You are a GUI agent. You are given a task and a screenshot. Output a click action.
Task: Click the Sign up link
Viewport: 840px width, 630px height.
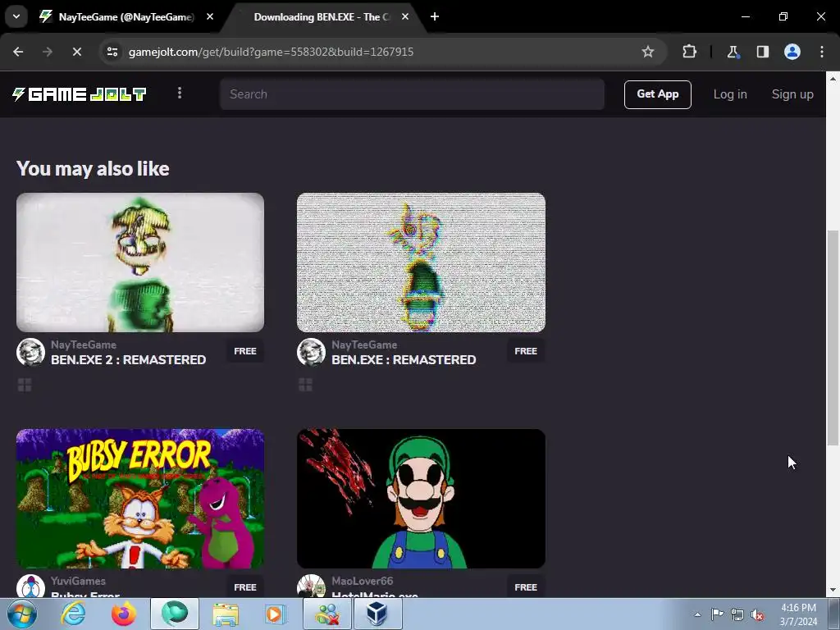[792, 94]
